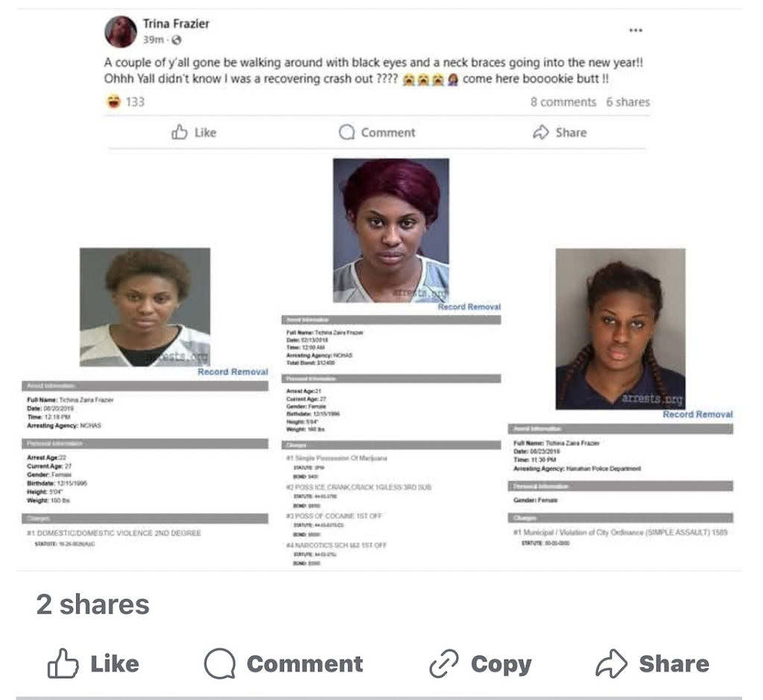763x700 pixels.
Task: Click the large Comment bubble icon at bottom
Action: (220, 664)
